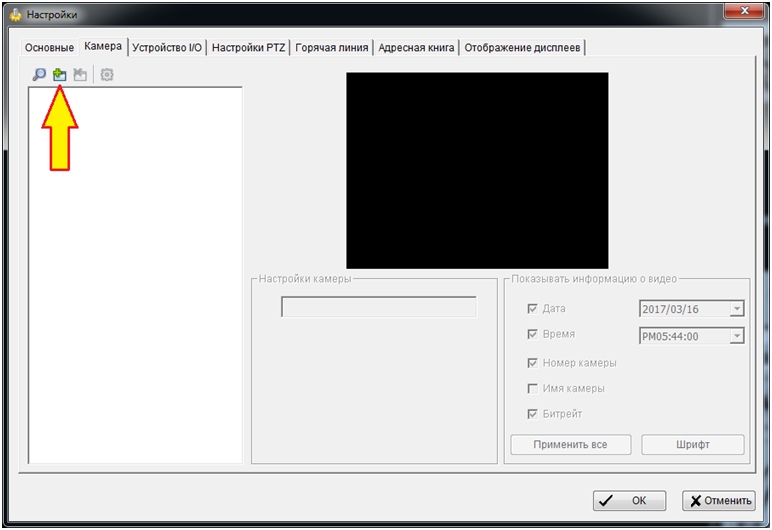
Task: Open the Настройки PTZ tab
Action: [248, 48]
